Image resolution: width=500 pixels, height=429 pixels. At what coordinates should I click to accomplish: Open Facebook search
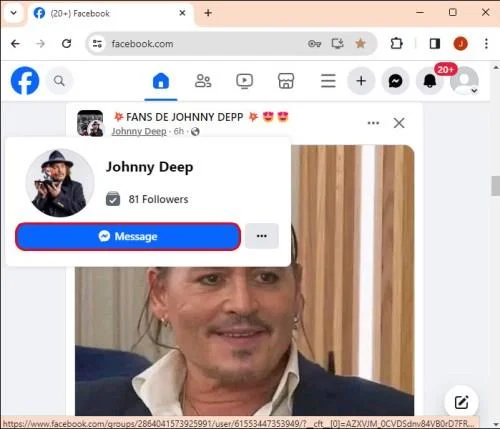[x=59, y=81]
